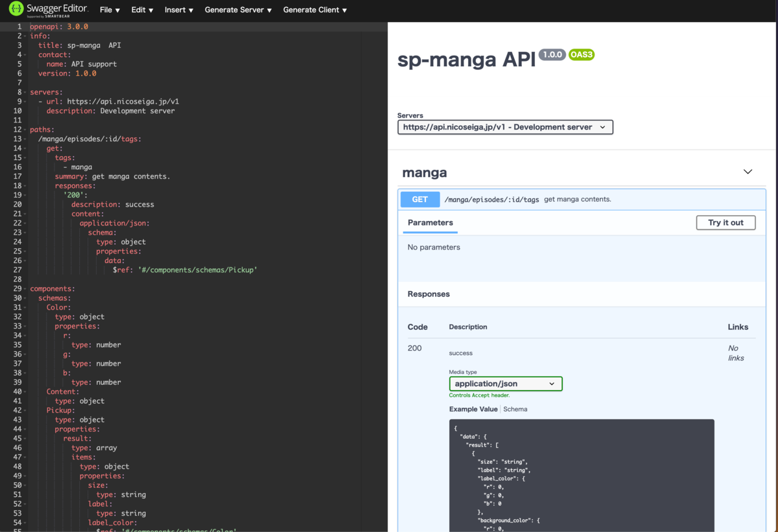The width and height of the screenshot is (778, 532).
Task: Open the File menu
Action: click(110, 10)
